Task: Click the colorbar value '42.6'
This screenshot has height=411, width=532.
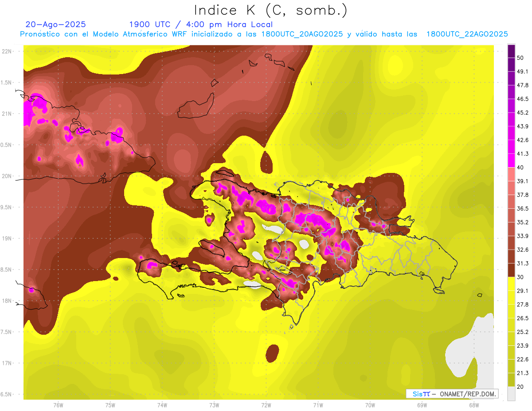Action: pos(522,140)
